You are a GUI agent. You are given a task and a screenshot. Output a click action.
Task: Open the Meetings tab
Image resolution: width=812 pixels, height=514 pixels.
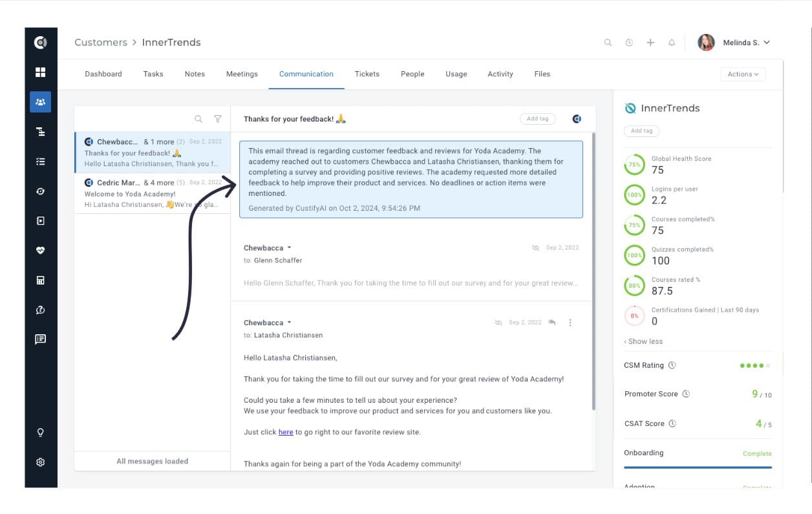[242, 74]
